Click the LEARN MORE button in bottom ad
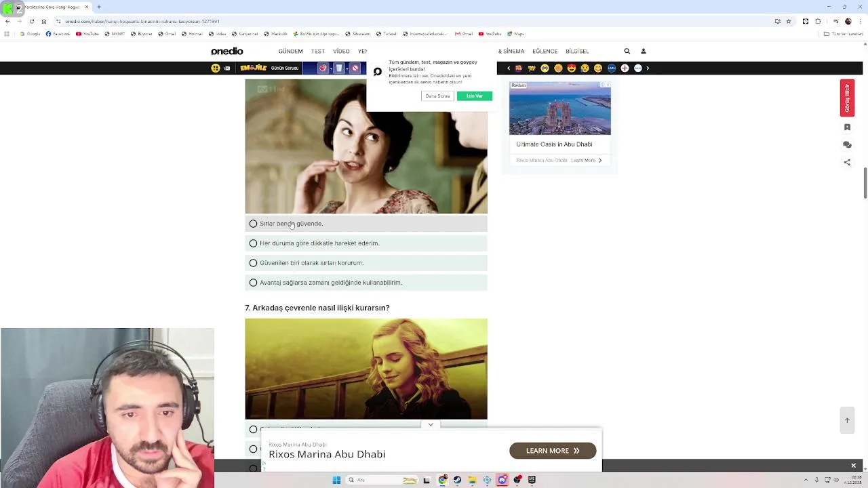The image size is (868, 488). point(553,451)
